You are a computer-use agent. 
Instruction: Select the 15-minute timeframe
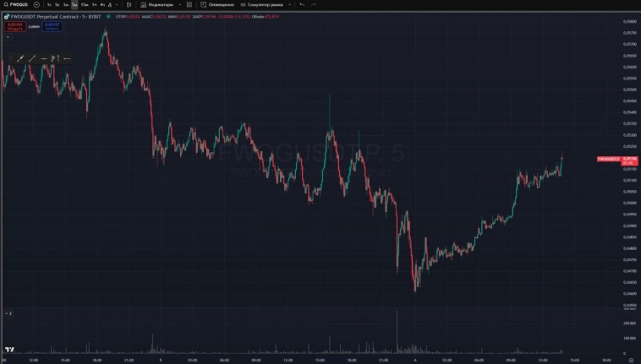tap(85, 4)
